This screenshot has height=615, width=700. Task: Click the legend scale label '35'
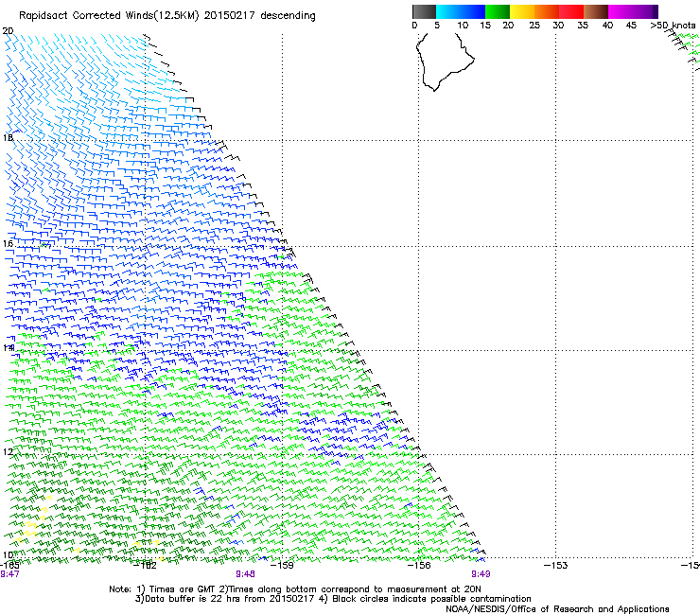pyautogui.click(x=583, y=26)
